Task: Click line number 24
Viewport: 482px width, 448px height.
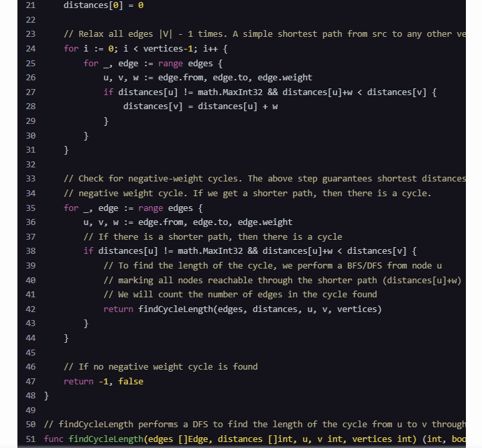Action: tap(30, 48)
